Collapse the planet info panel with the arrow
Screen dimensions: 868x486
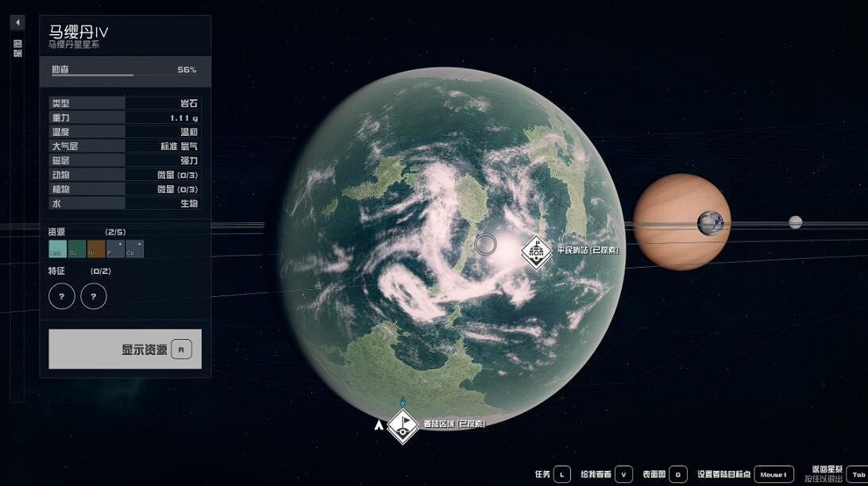pos(17,22)
